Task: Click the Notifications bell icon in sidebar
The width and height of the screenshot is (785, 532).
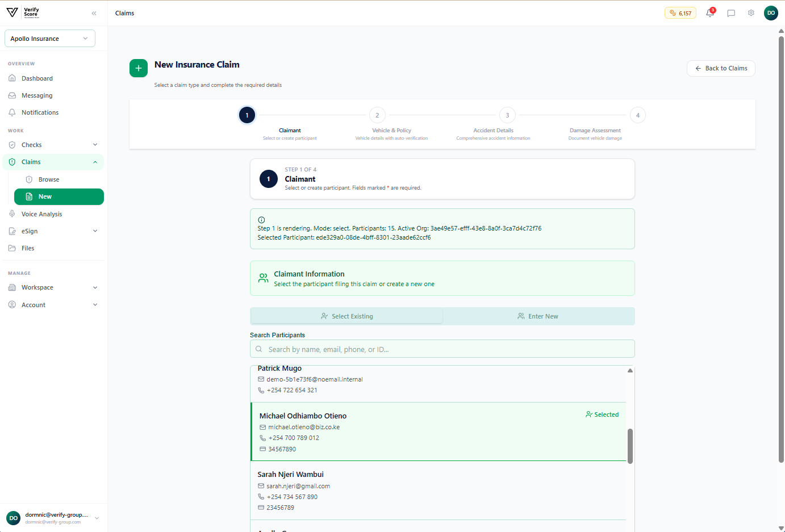Action: click(12, 112)
